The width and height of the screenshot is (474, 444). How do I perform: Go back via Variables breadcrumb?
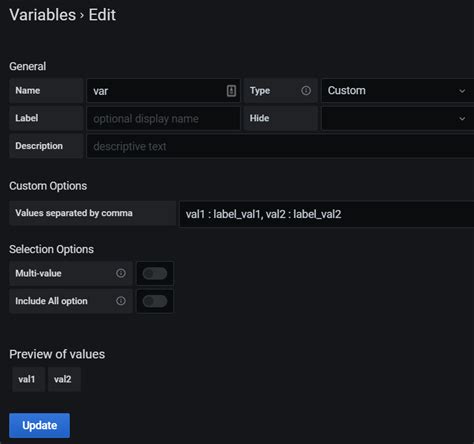pos(43,15)
